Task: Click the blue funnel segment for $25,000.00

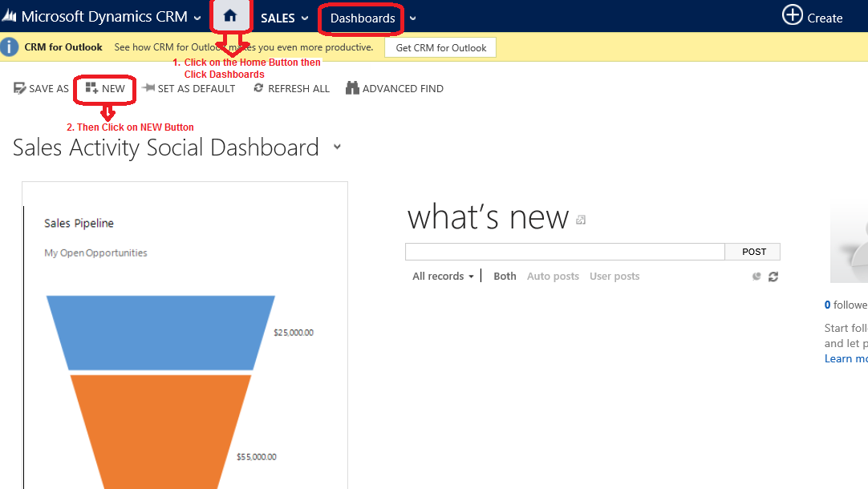Action: [160, 333]
